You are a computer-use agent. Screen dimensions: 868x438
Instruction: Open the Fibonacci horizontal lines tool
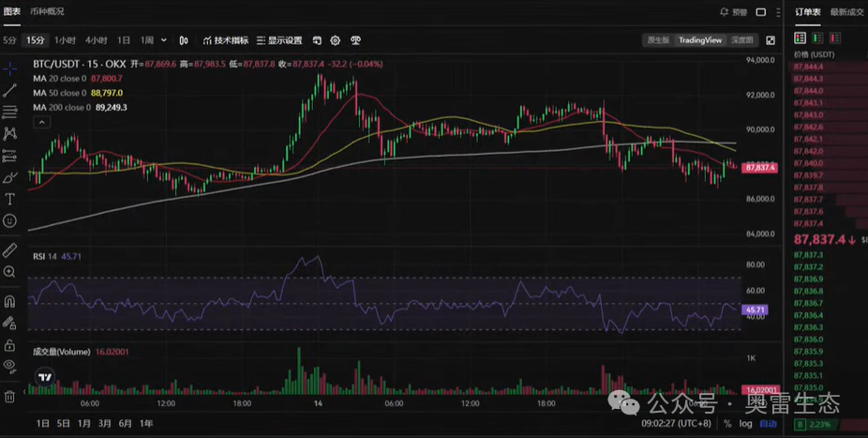(9, 112)
